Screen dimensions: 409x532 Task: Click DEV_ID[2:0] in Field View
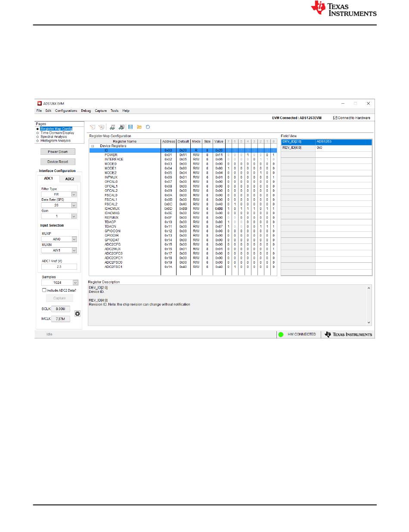tap(298, 141)
